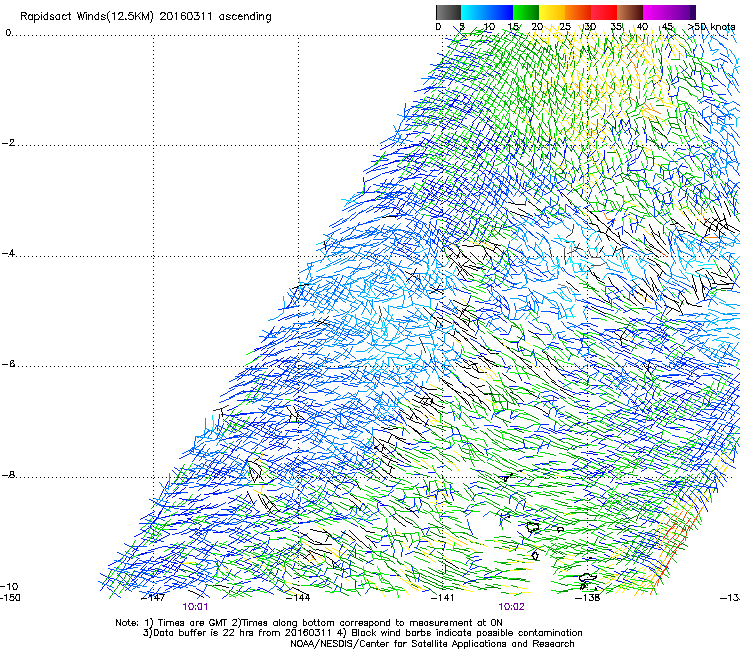Screen dimensions: 740x650
Task: Click the -8 latitude axis label
Action: (8, 475)
